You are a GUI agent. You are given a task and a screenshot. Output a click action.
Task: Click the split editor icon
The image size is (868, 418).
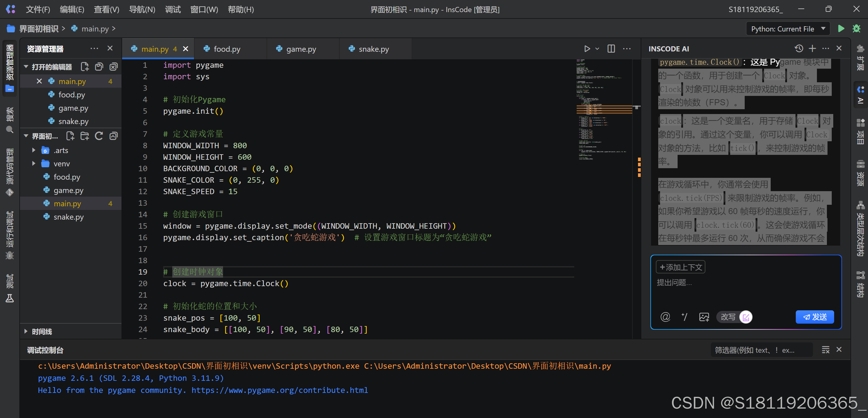coord(611,49)
